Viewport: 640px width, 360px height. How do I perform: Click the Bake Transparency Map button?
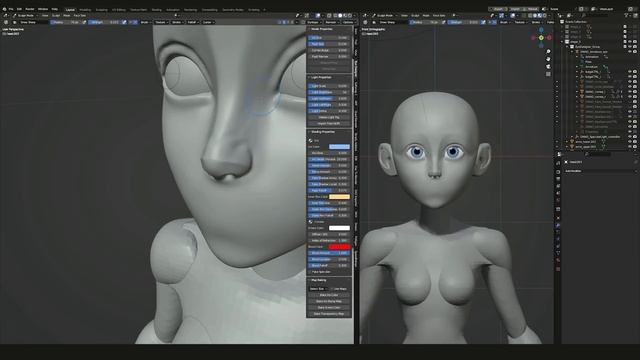(329, 314)
